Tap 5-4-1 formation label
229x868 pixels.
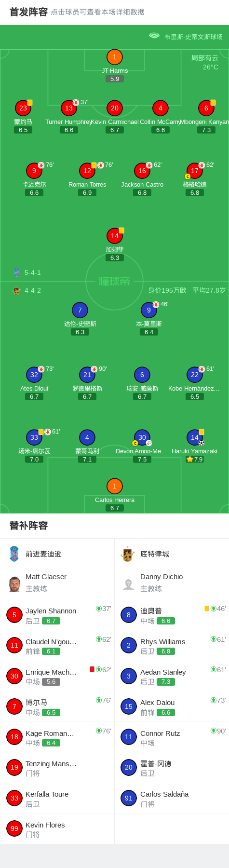pos(33,272)
